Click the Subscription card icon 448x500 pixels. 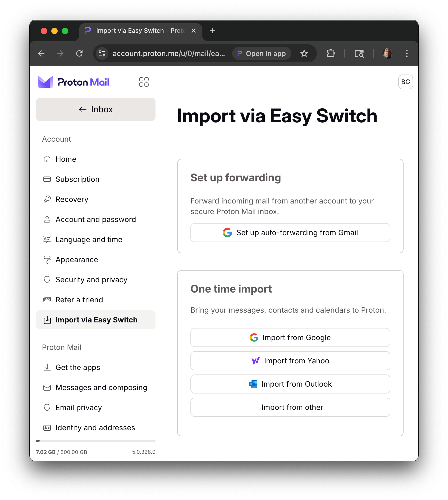pyautogui.click(x=47, y=179)
